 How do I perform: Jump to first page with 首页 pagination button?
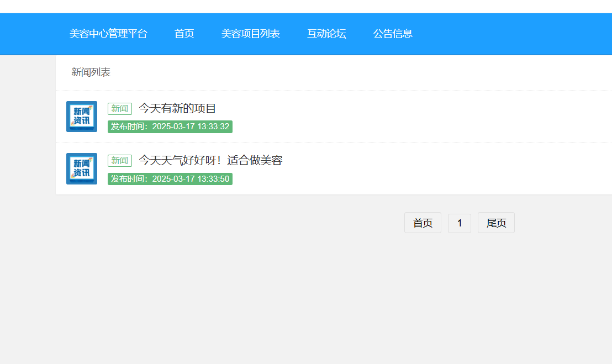click(423, 223)
